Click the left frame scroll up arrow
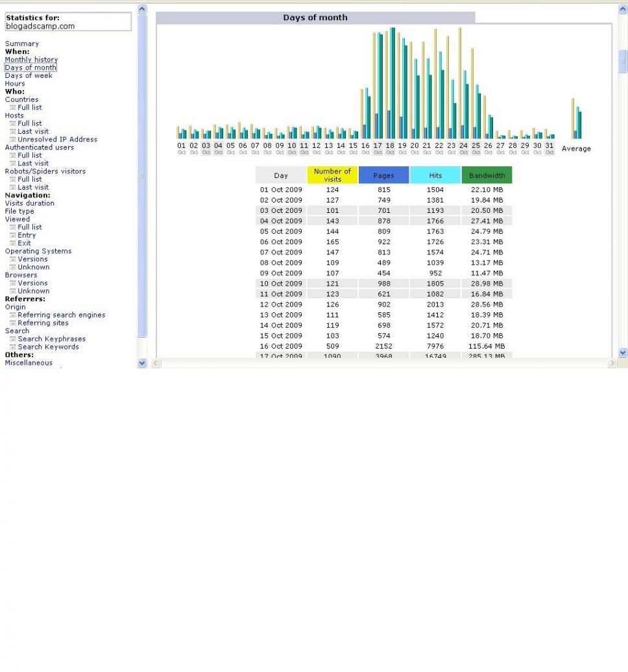 [143, 10]
